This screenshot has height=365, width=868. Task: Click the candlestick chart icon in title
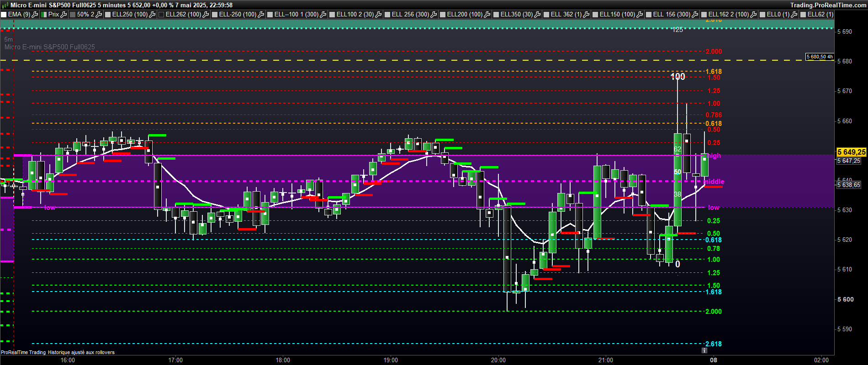(x=5, y=5)
